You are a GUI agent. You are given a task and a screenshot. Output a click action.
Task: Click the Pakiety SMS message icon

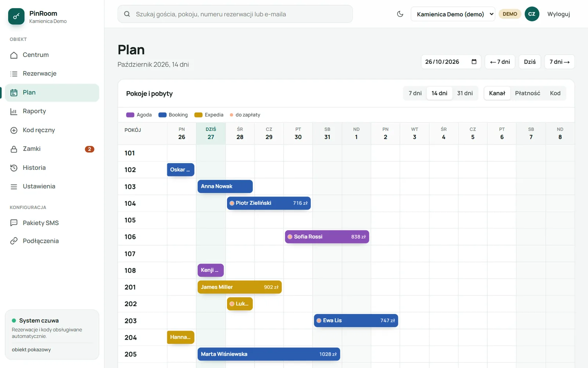14,223
